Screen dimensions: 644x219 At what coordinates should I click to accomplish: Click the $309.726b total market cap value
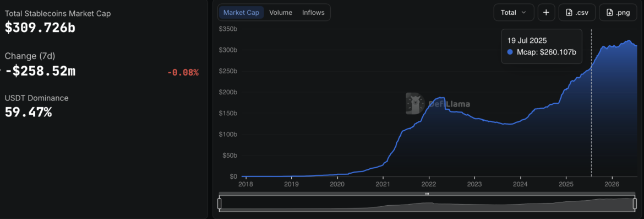tap(40, 28)
